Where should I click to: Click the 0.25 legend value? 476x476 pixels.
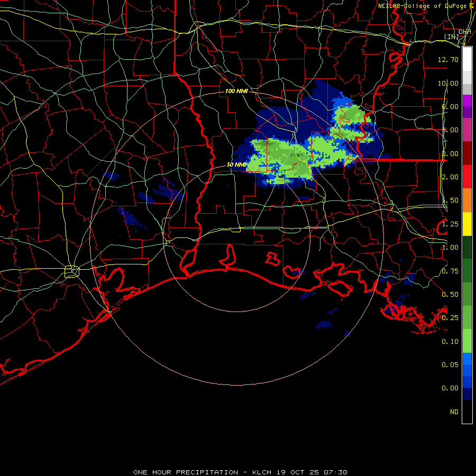coord(450,318)
